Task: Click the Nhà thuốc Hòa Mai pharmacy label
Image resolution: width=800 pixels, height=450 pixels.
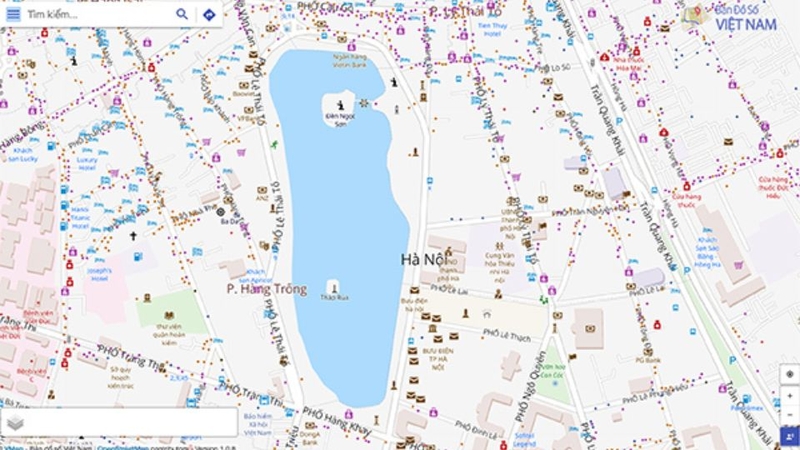Action: (x=629, y=64)
